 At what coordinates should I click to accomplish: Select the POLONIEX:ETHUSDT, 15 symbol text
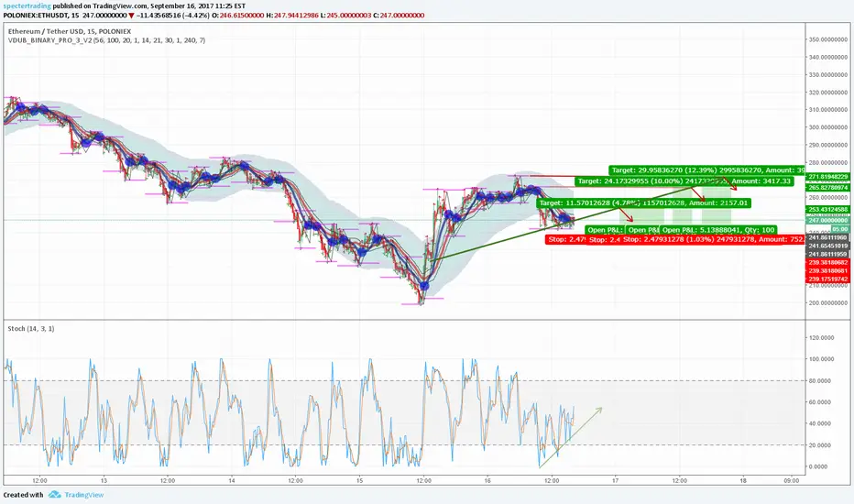41,16
